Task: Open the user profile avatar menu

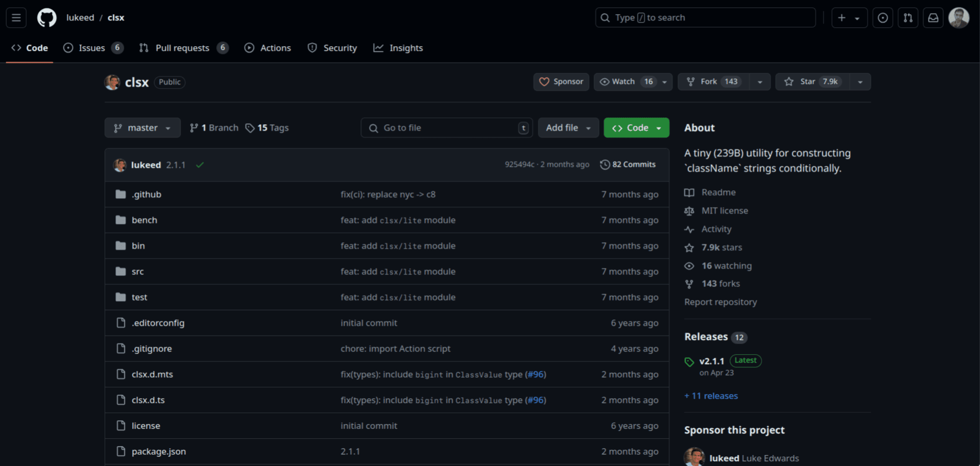Action: point(958,18)
